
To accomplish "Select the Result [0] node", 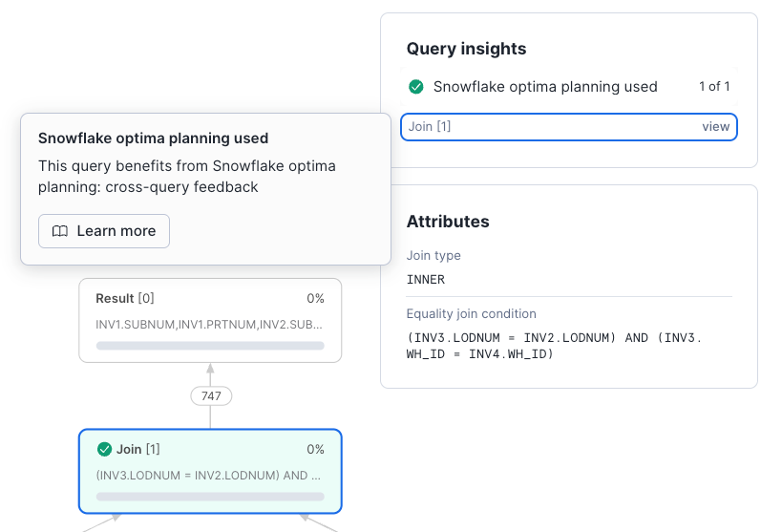I will 210,320.
